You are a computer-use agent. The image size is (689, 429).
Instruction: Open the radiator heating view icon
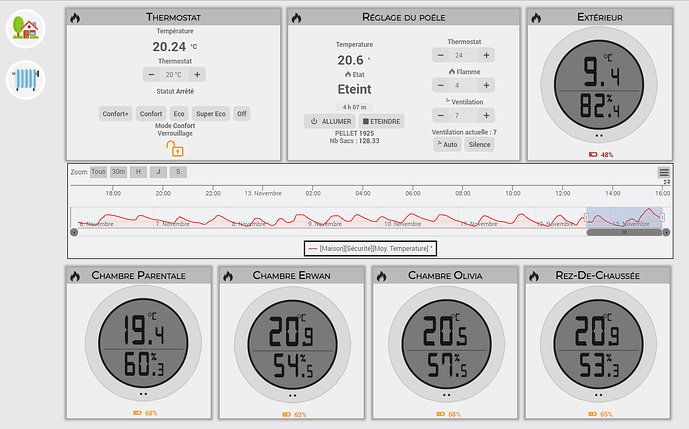25,80
